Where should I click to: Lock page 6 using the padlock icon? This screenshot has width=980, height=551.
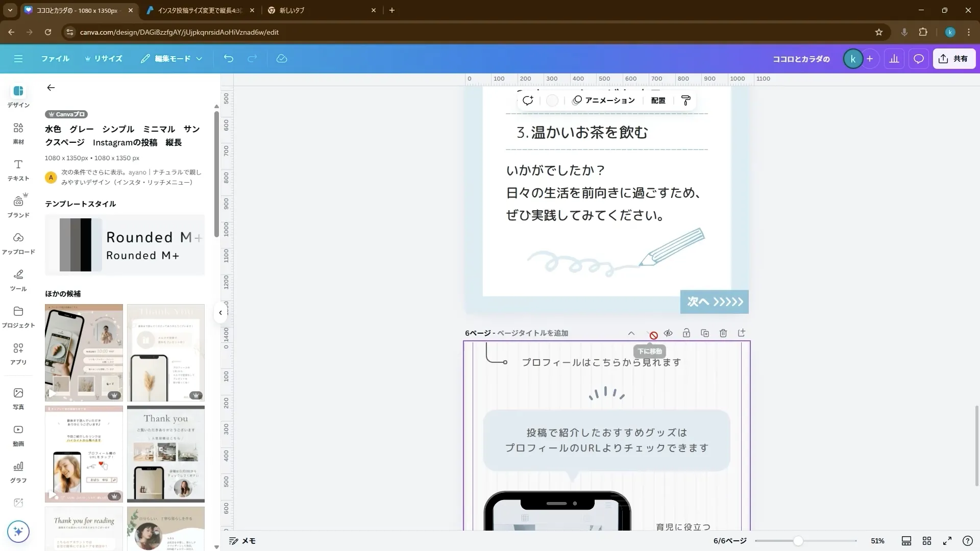687,333
